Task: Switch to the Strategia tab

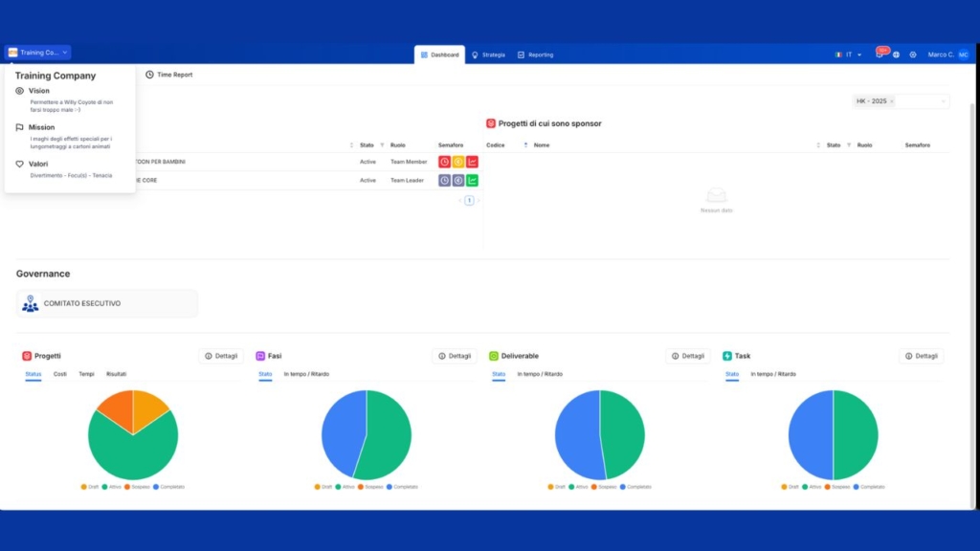Action: (x=488, y=55)
